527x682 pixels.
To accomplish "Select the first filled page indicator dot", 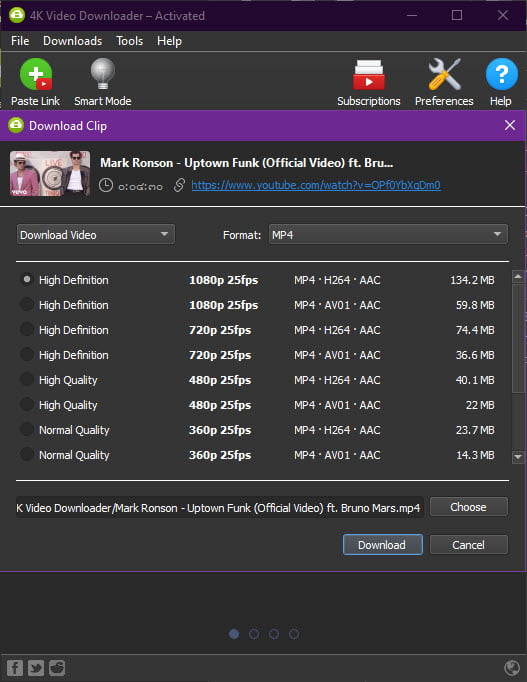I will pyautogui.click(x=234, y=634).
